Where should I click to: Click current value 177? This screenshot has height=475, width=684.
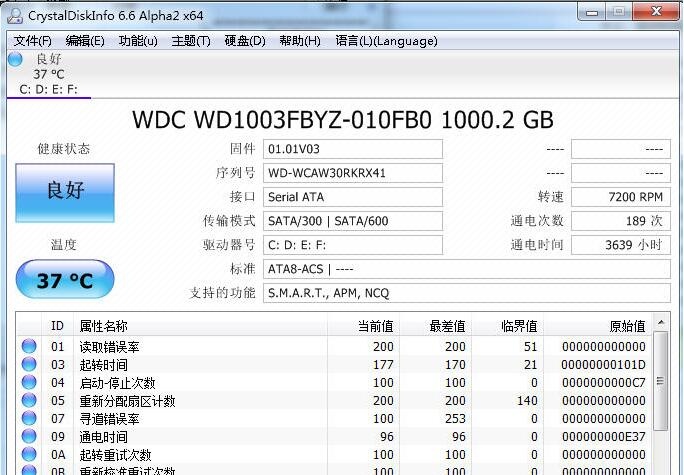pyautogui.click(x=383, y=365)
